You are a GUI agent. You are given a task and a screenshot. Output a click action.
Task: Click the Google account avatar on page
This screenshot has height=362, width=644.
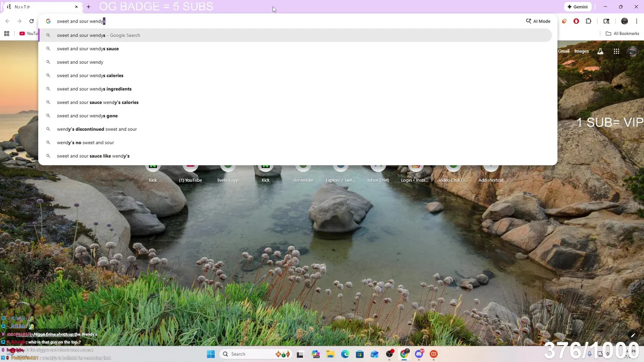pyautogui.click(x=632, y=51)
